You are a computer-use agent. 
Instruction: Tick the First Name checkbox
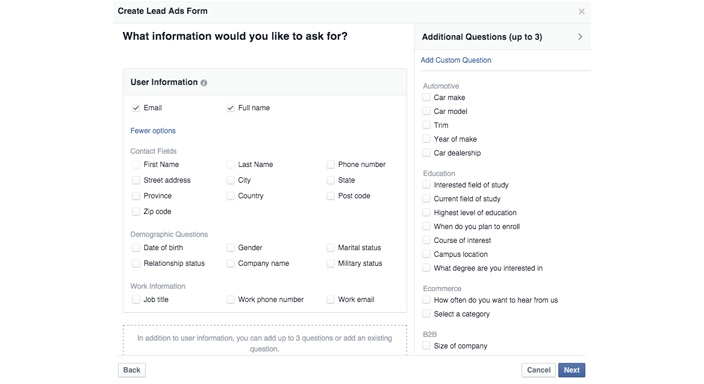(x=136, y=164)
